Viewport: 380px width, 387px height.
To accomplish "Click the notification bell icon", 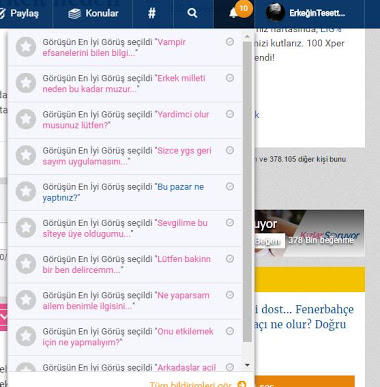I will [x=233, y=14].
